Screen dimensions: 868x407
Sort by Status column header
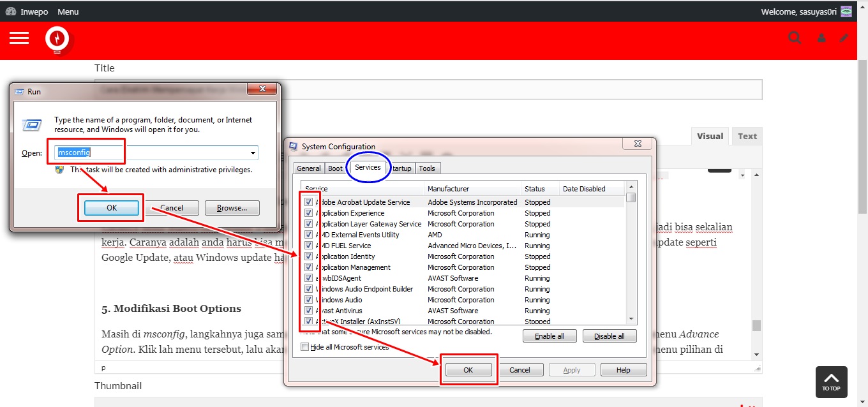(539, 189)
